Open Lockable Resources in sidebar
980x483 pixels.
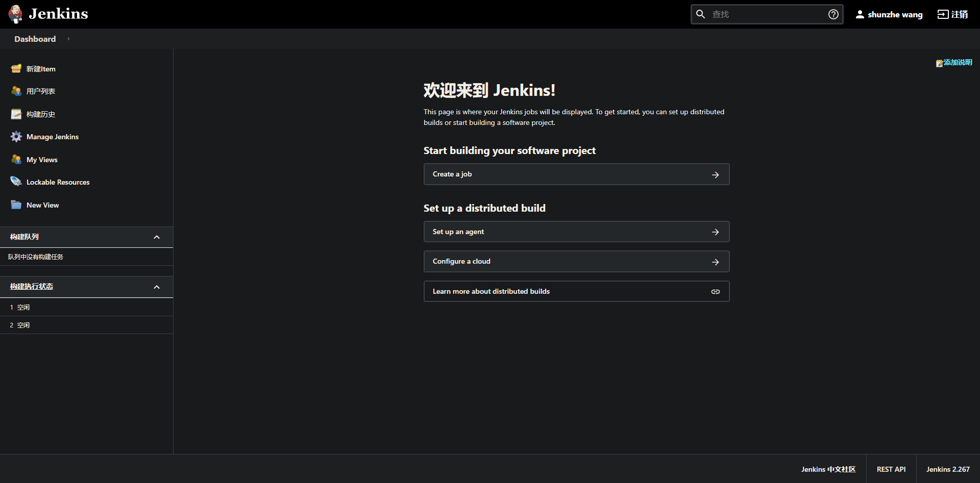point(58,182)
